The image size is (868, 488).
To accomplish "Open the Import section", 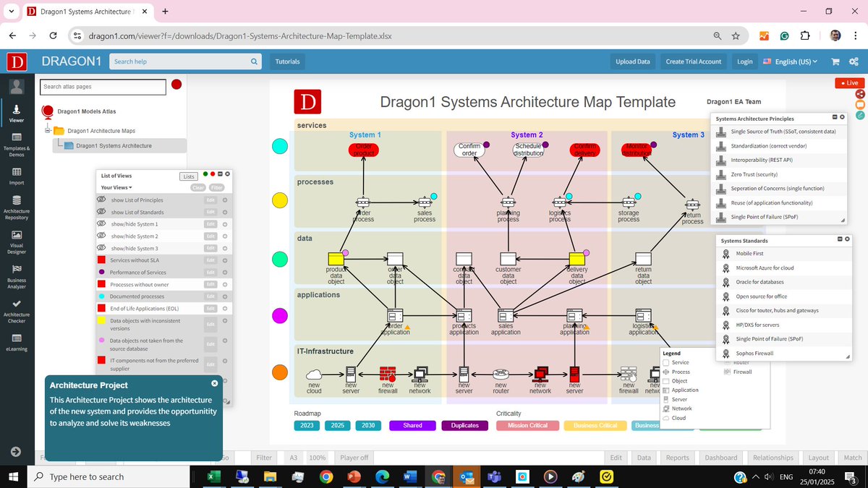I will coord(16,172).
